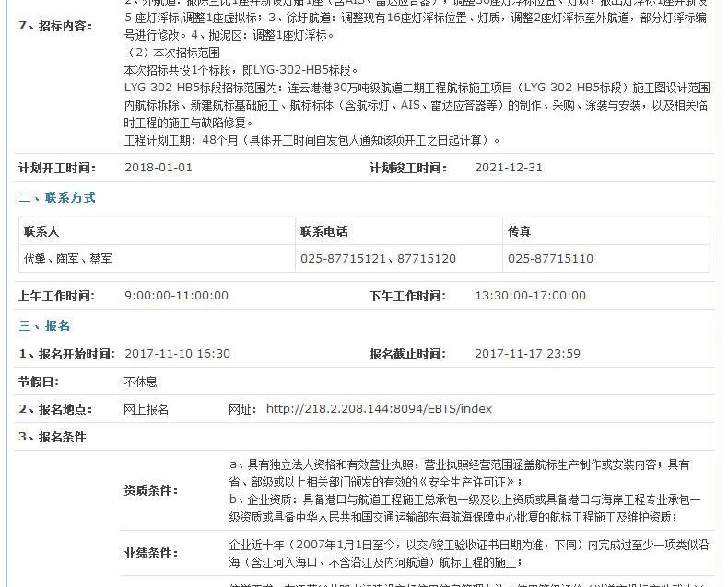
Task: Click the 不休息 holiday value
Action: click(141, 382)
